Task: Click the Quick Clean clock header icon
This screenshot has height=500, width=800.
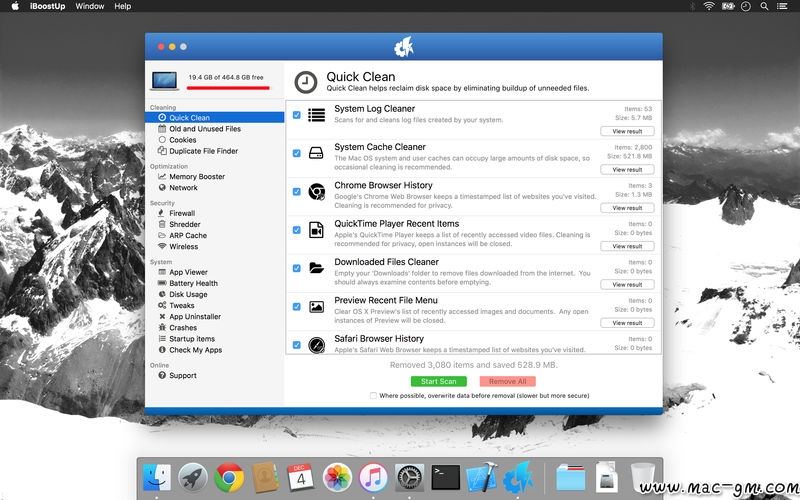Action: (x=306, y=82)
